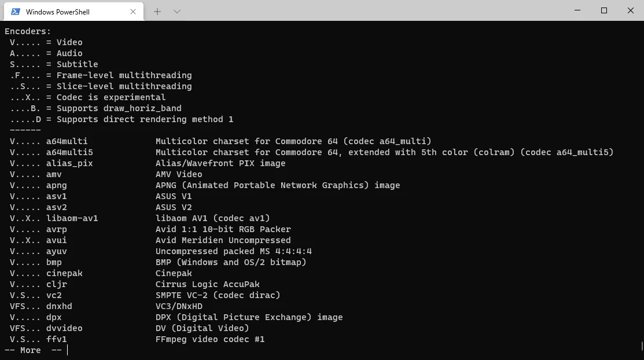644x360 pixels.
Task: Click the a64multi5 encoder name
Action: point(69,152)
